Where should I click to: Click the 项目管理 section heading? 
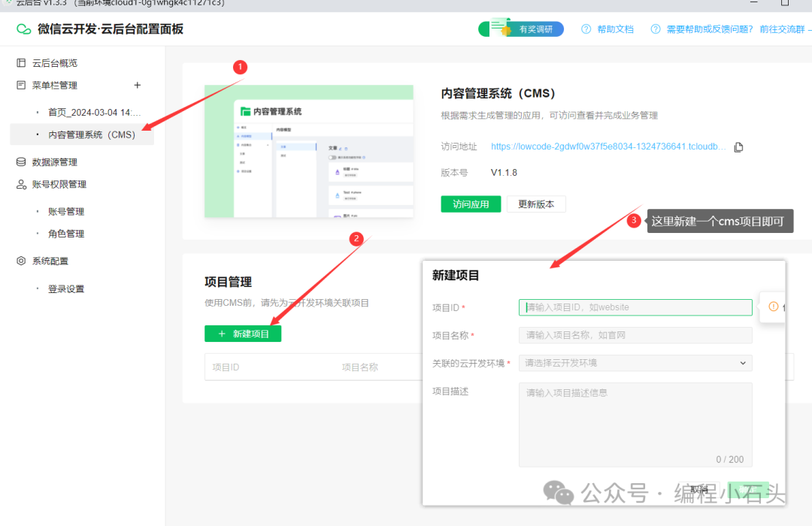228,282
